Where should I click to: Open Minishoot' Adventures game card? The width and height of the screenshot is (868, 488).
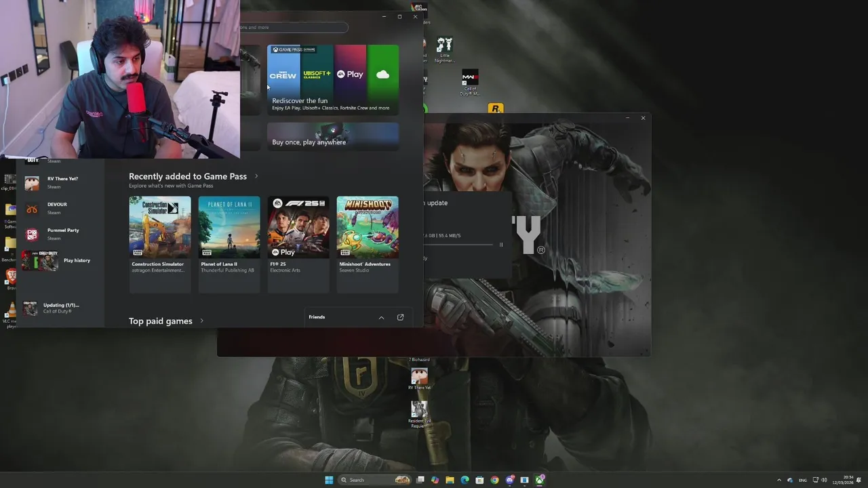tap(368, 244)
